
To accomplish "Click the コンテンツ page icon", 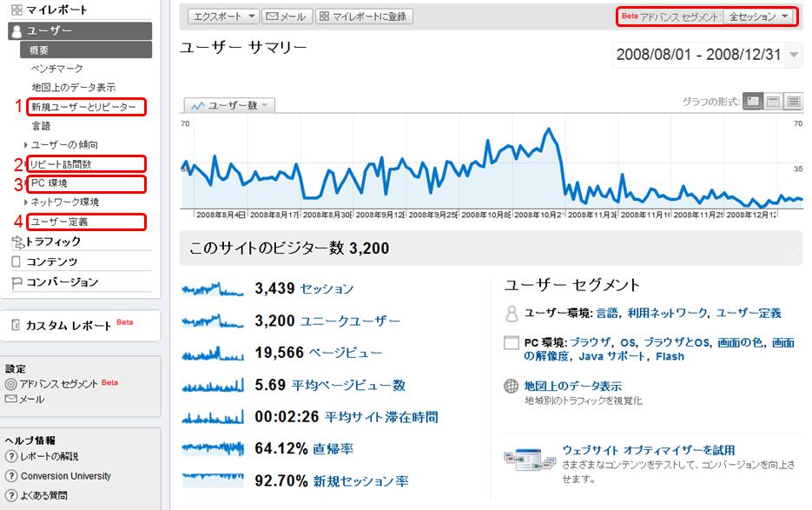I will pos(16,262).
